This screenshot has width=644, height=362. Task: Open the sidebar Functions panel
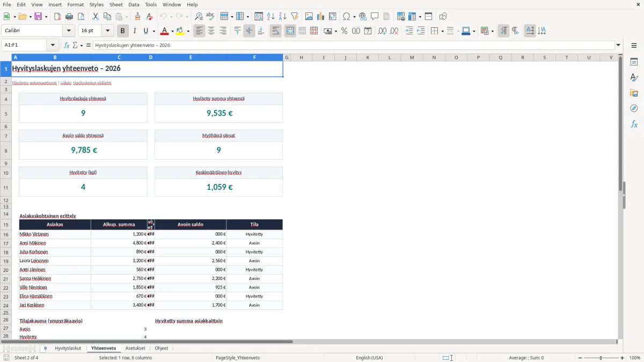click(634, 124)
